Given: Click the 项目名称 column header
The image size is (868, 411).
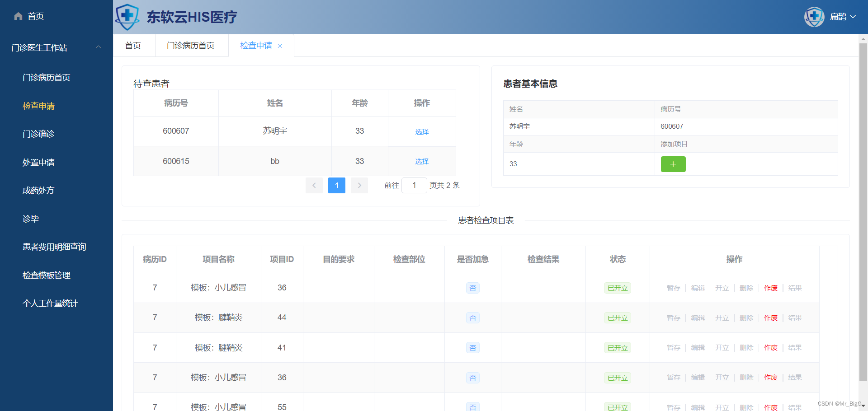Looking at the screenshot, I should 218,259.
